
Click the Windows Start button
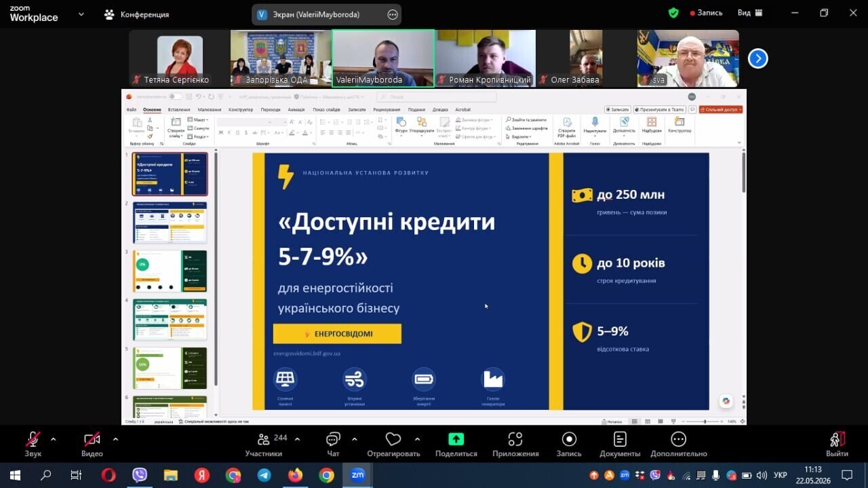point(15,475)
